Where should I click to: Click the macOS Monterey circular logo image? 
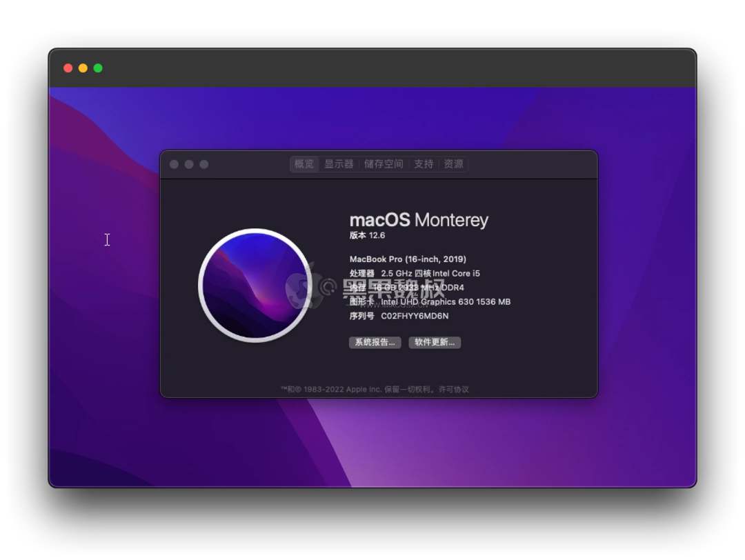(x=255, y=285)
